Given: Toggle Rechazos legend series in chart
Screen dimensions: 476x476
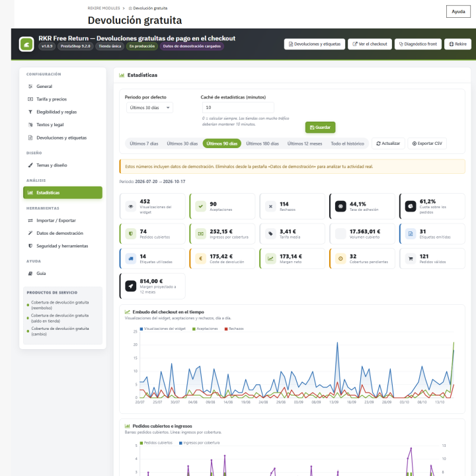Looking at the screenshot, I should pyautogui.click(x=234, y=329).
